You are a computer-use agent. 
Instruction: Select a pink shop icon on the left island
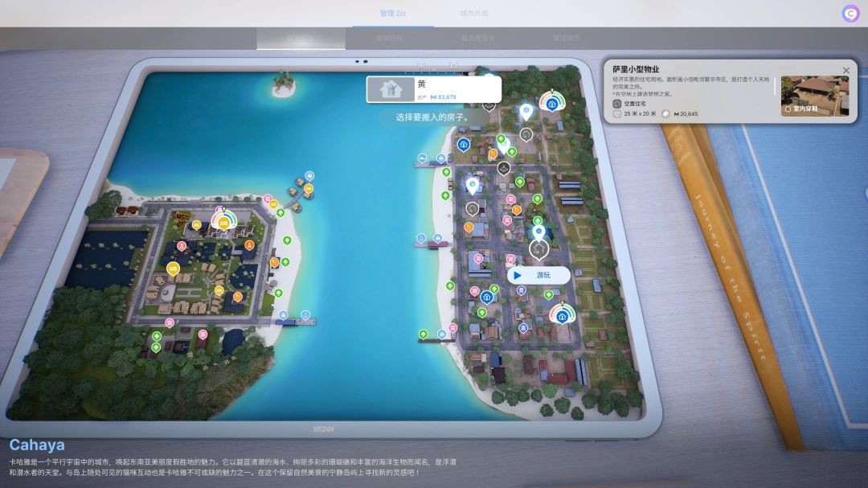tap(267, 199)
